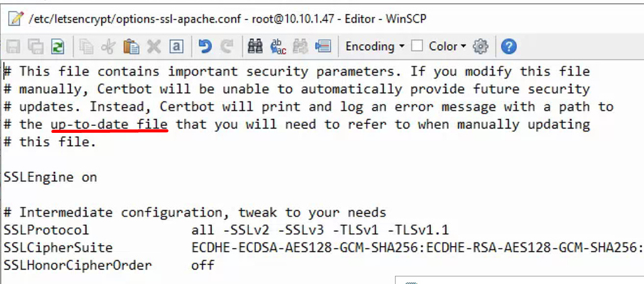644x284 pixels.
Task: Click the Save floppy disk icon
Action: pyautogui.click(x=14, y=47)
